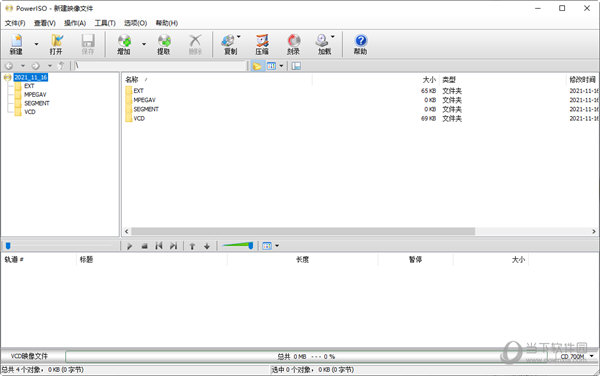
Task: Click the track list view icon
Action: click(x=267, y=246)
